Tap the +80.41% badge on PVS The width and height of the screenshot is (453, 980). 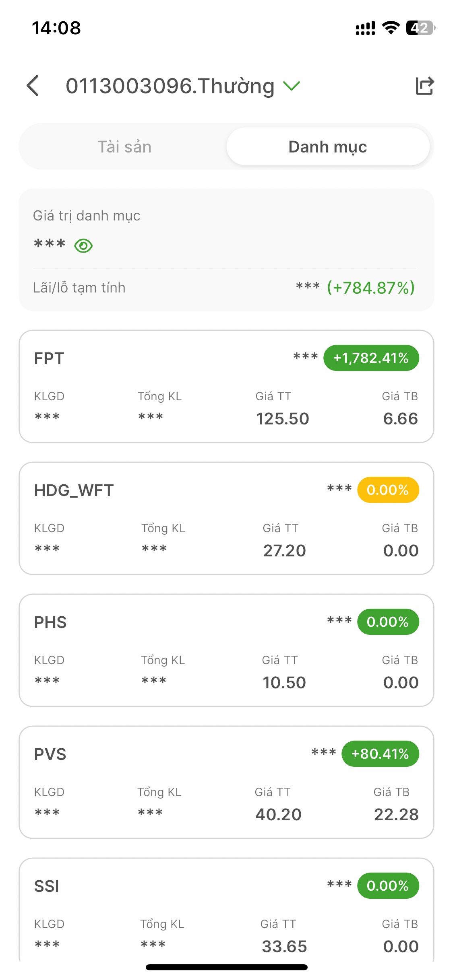(x=380, y=754)
